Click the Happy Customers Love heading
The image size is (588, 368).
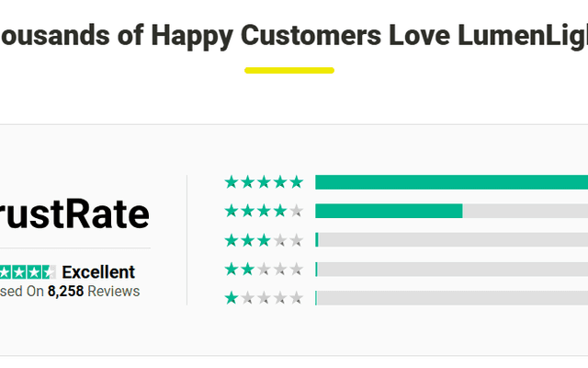click(294, 36)
